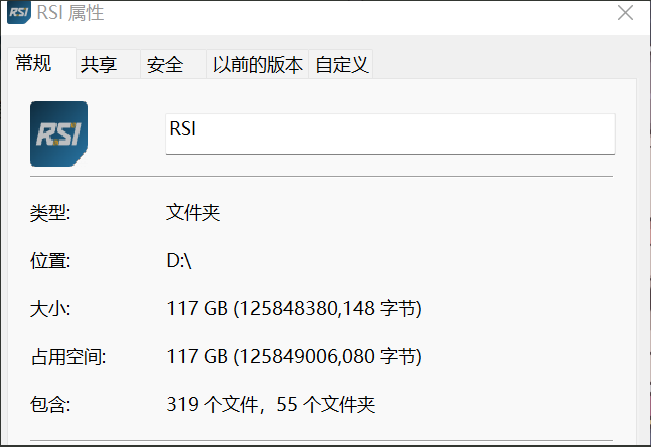The image size is (651, 447).
Task: Open the 自定义 tab
Action: pyautogui.click(x=341, y=64)
